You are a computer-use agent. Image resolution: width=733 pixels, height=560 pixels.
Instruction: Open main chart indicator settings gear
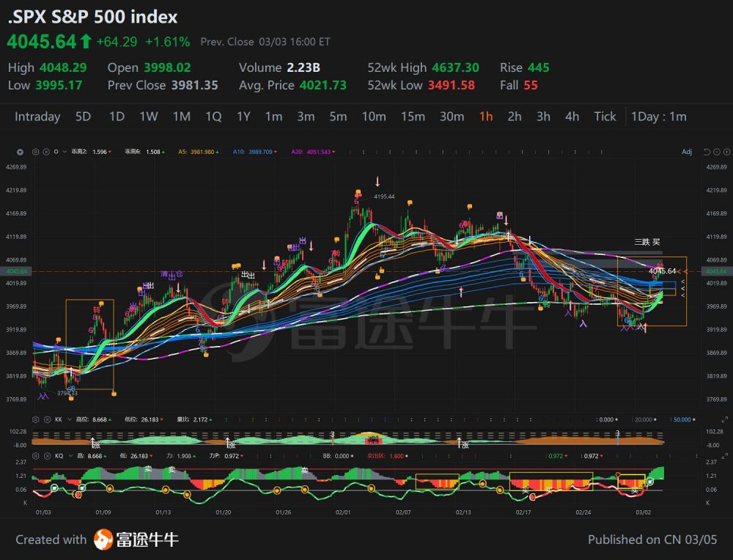tap(35, 152)
